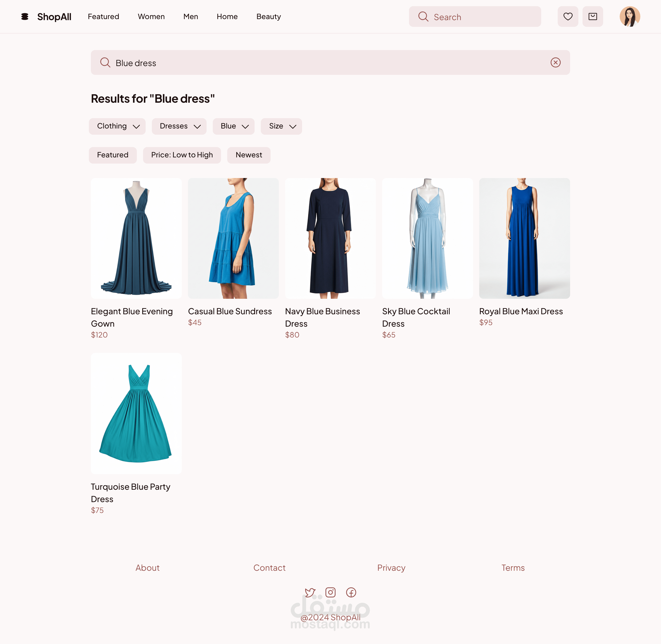
Task: Sort results by Newest
Action: tap(249, 155)
